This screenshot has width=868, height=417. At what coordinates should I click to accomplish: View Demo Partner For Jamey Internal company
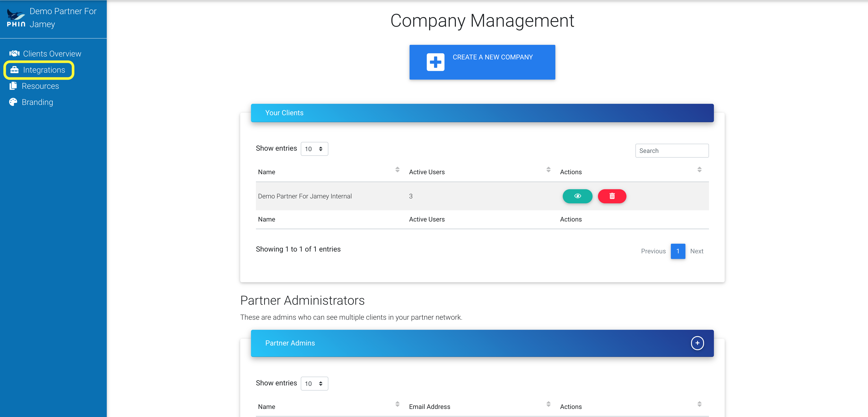pos(577,196)
